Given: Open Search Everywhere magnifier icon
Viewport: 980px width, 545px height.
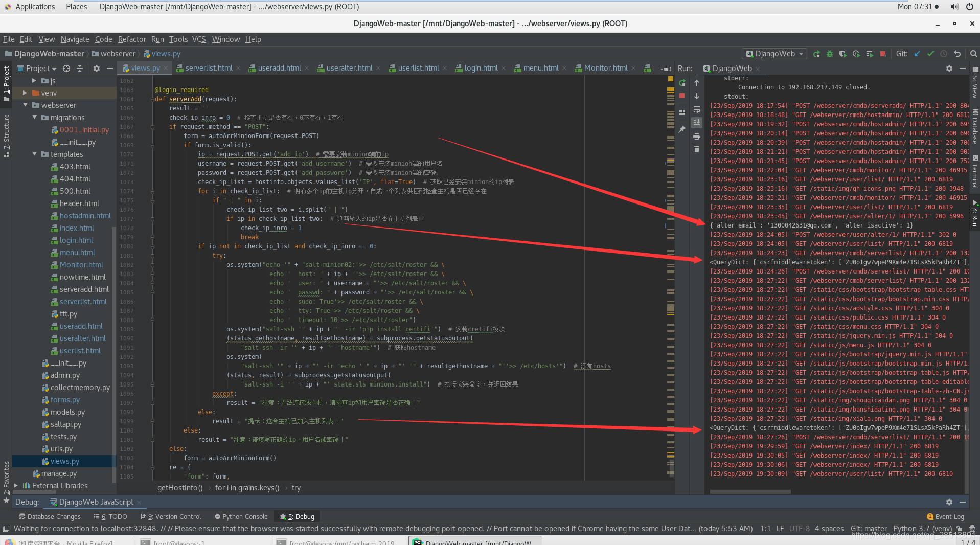Looking at the screenshot, I should pyautogui.click(x=973, y=54).
